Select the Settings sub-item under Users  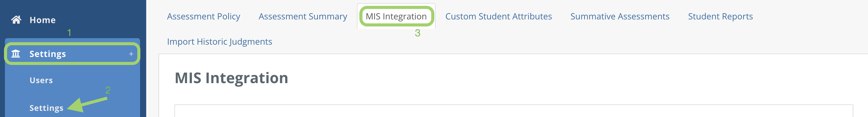pos(46,108)
